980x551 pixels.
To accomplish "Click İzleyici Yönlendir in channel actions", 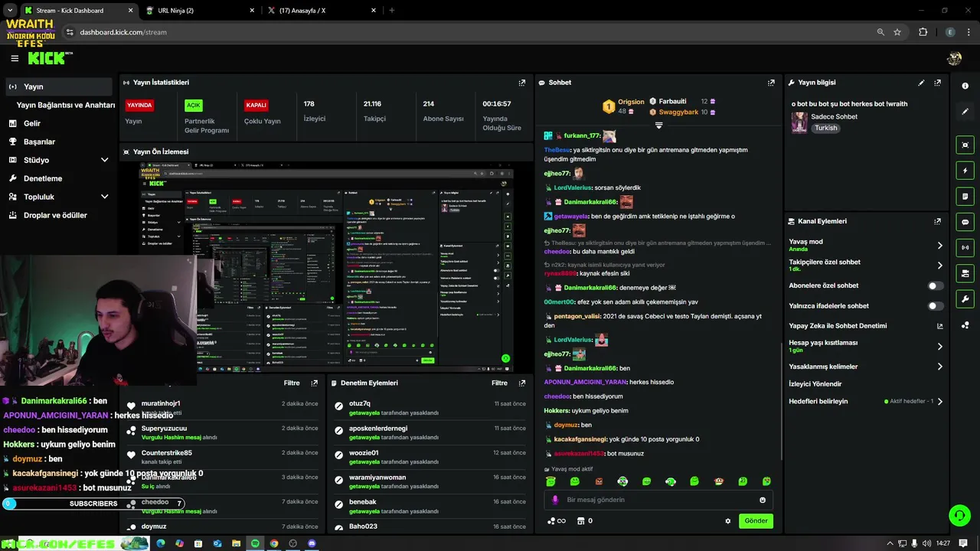I will (x=815, y=384).
